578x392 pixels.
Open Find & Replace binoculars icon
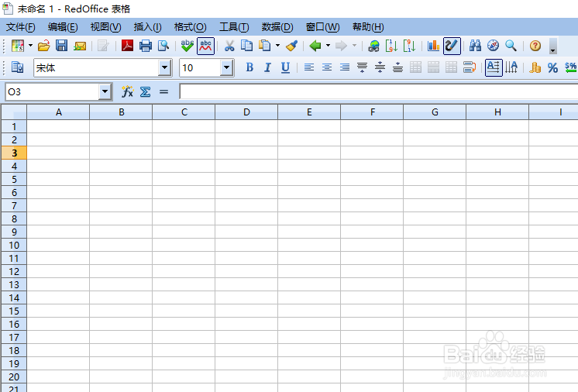pos(475,46)
